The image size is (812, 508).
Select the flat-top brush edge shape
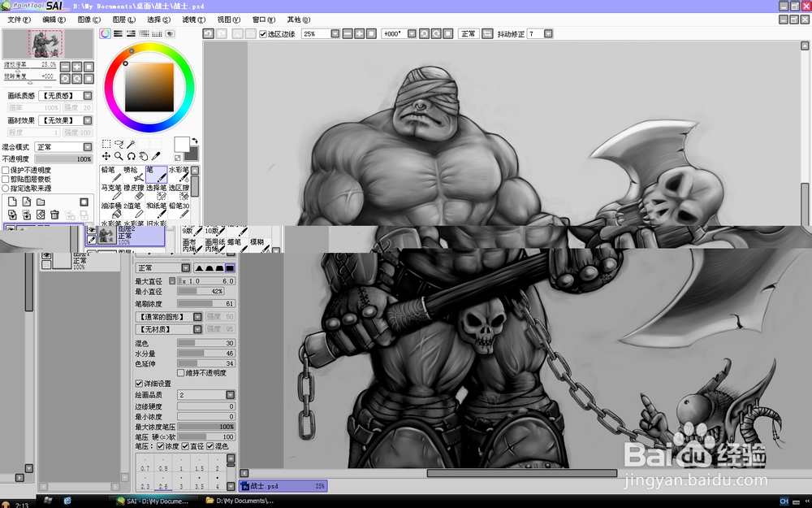click(230, 268)
